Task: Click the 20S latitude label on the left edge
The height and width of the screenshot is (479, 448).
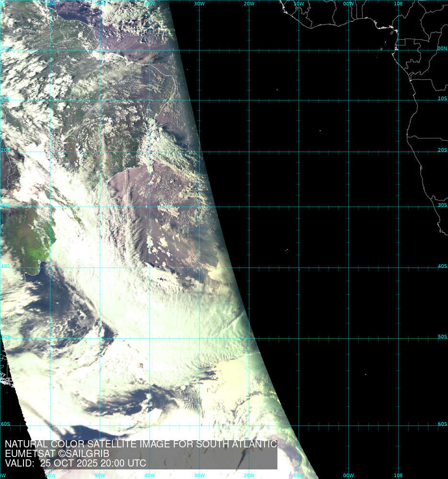Action: (x=5, y=150)
